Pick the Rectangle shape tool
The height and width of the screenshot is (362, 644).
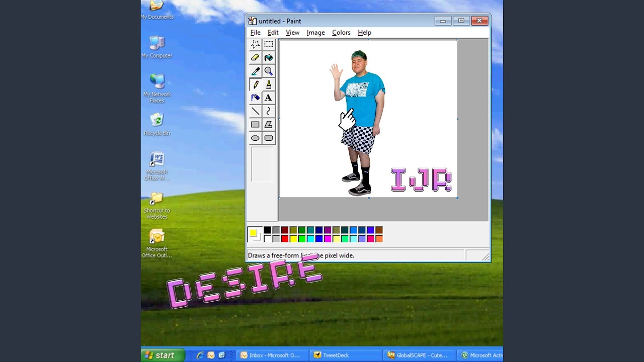coord(255,124)
